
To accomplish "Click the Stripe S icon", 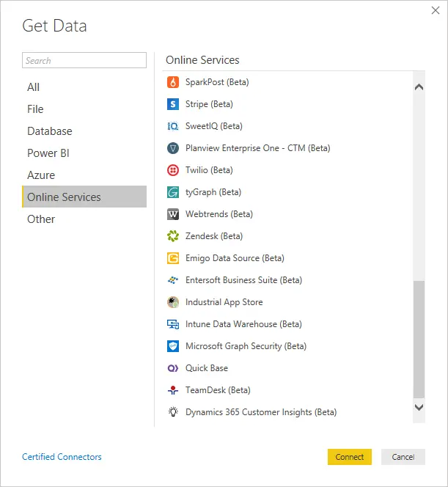I will pyautogui.click(x=173, y=104).
